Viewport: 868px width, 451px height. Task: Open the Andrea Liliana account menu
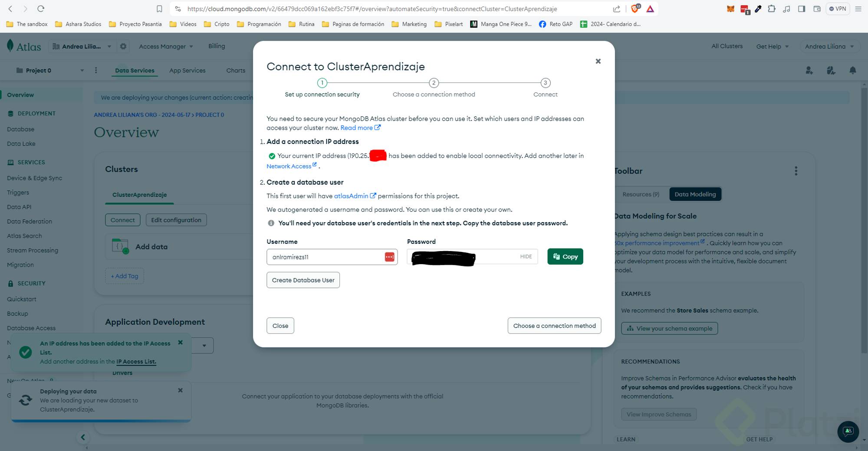pyautogui.click(x=829, y=46)
